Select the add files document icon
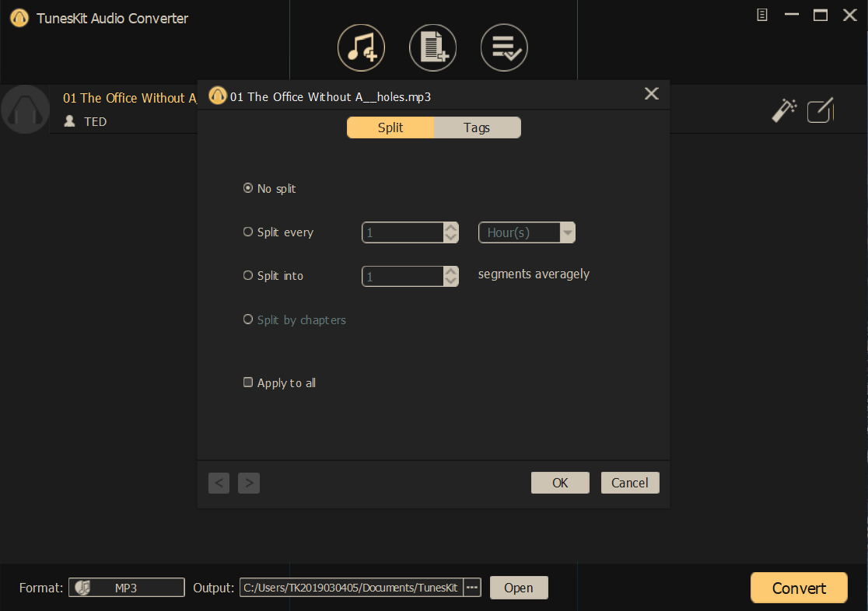 coord(432,47)
